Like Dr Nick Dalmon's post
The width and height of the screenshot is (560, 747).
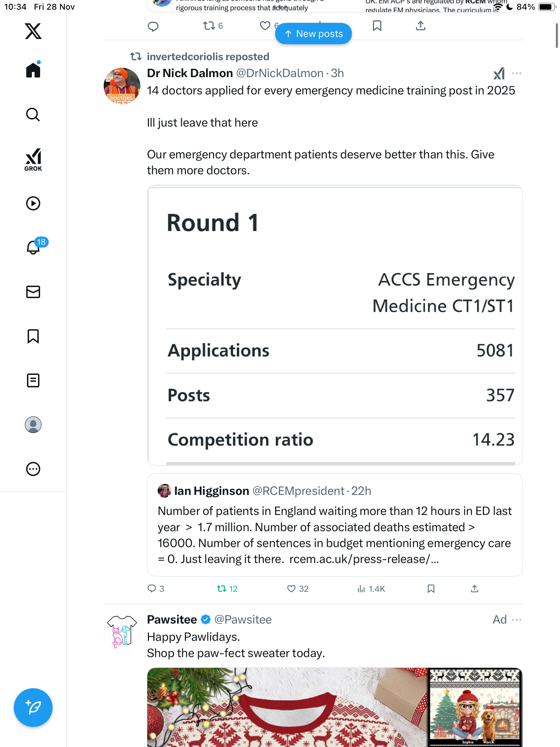point(291,589)
